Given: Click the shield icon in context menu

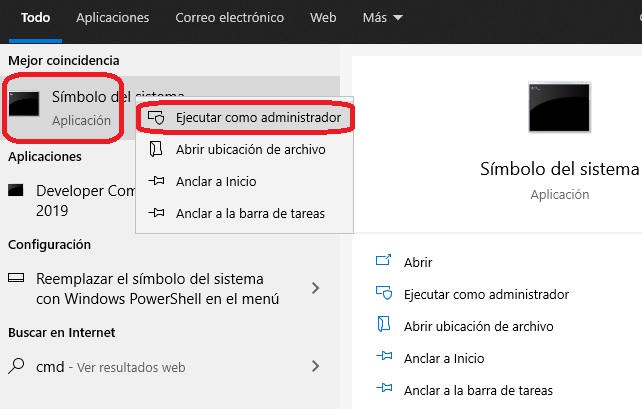Looking at the screenshot, I should (x=155, y=118).
